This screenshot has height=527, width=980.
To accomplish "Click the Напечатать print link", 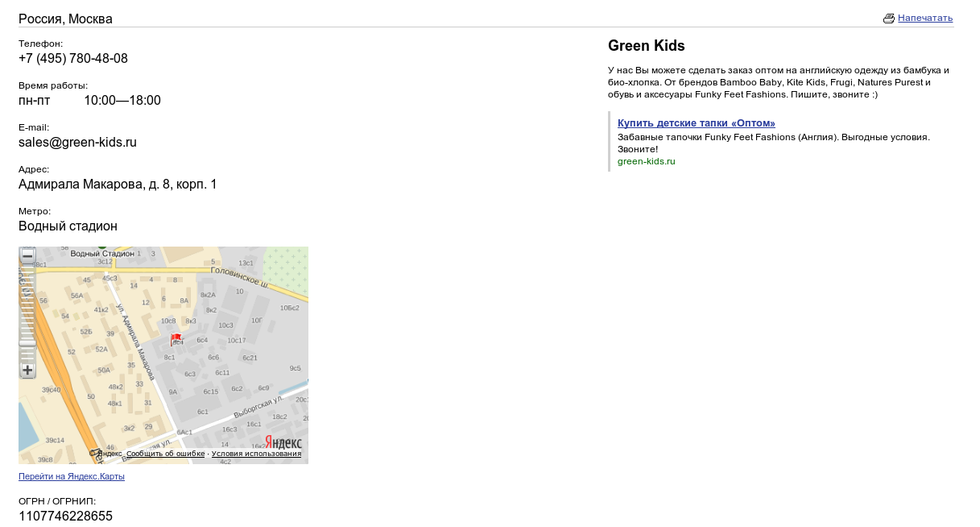I will 925,18.
